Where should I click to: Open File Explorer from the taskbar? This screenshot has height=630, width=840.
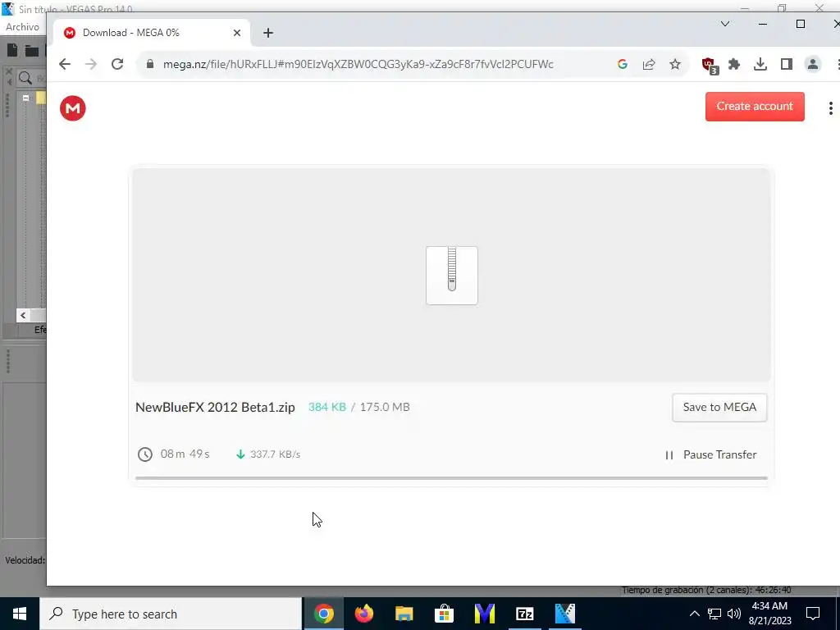[x=404, y=614]
